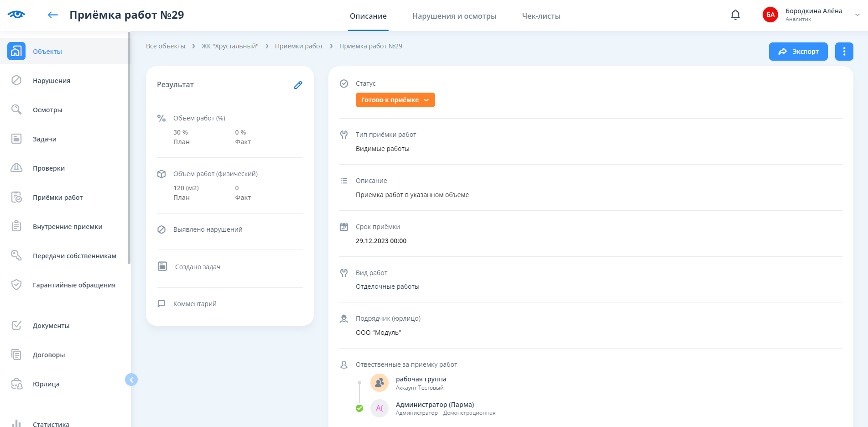Viewport: 868px width, 427px height.
Task: Click the notification bell icon
Action: click(735, 15)
